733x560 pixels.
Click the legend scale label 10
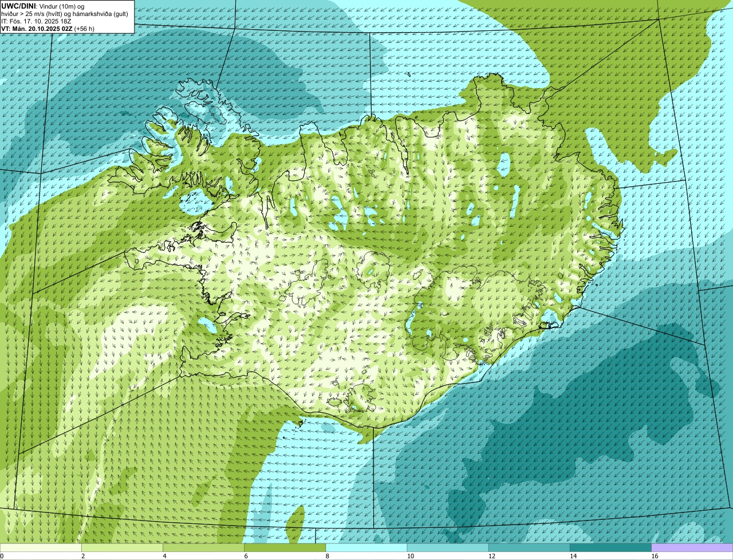[x=411, y=556]
